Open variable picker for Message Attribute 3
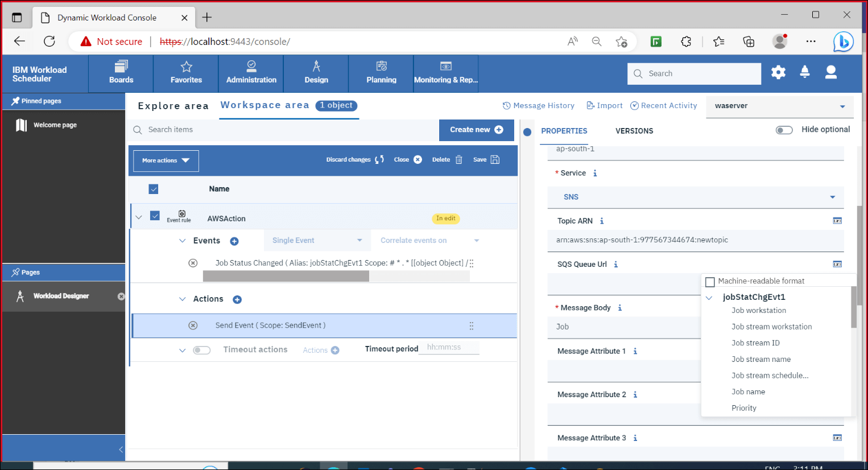 pyautogui.click(x=837, y=438)
